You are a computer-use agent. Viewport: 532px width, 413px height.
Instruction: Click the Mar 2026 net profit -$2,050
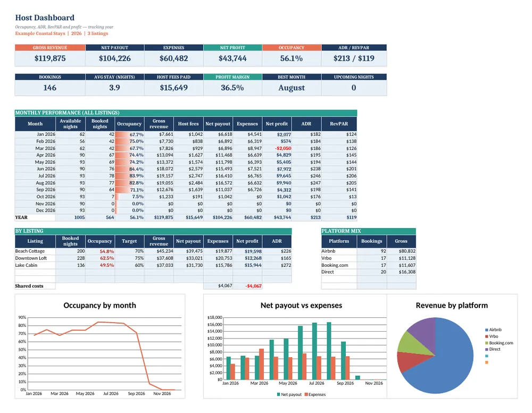[283, 148]
